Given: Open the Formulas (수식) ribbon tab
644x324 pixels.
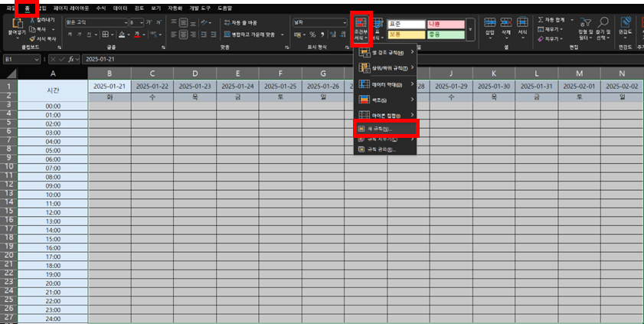Looking at the screenshot, I should 100,8.
